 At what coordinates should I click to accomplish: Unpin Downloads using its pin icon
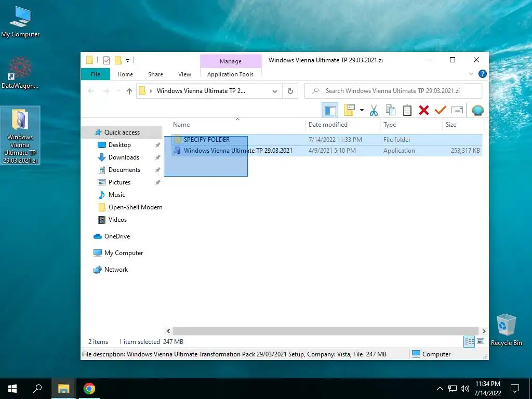[x=158, y=158]
